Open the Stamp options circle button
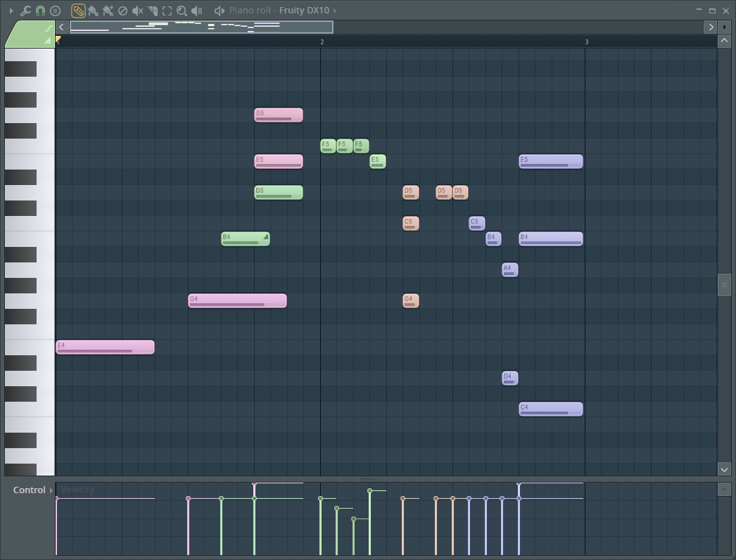736x560 pixels. pyautogui.click(x=56, y=11)
